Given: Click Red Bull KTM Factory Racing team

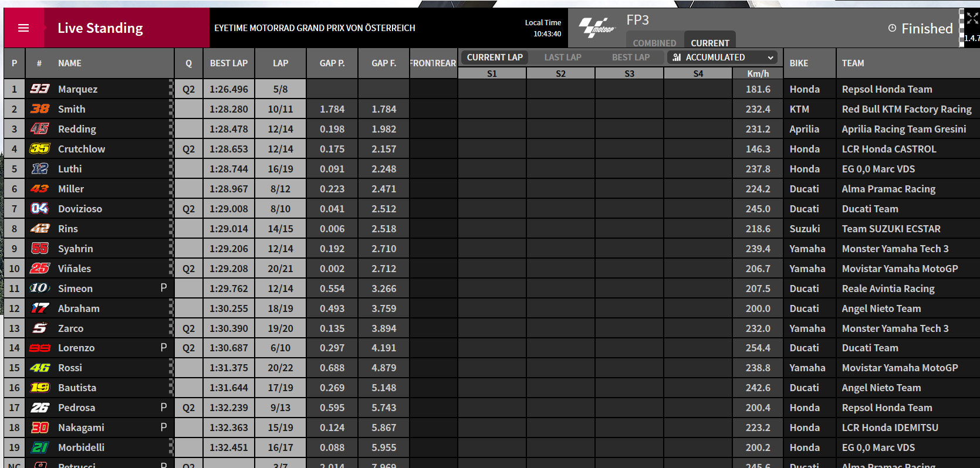Looking at the screenshot, I should [907, 109].
